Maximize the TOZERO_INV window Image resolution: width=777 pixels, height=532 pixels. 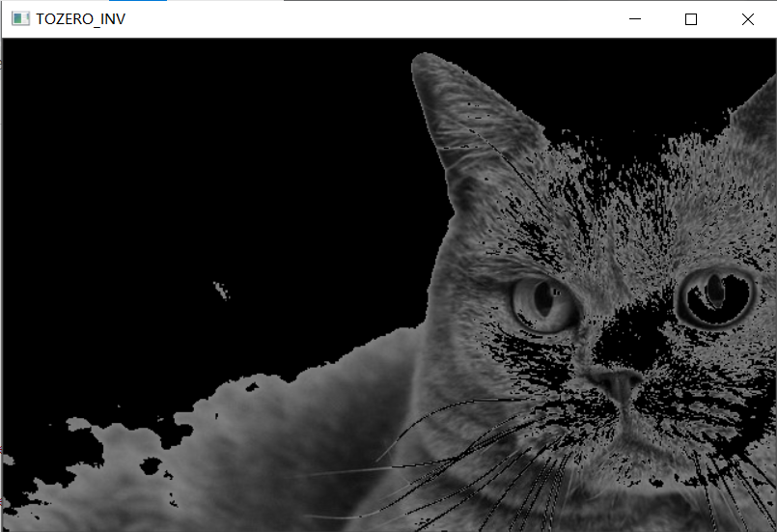pyautogui.click(x=691, y=19)
